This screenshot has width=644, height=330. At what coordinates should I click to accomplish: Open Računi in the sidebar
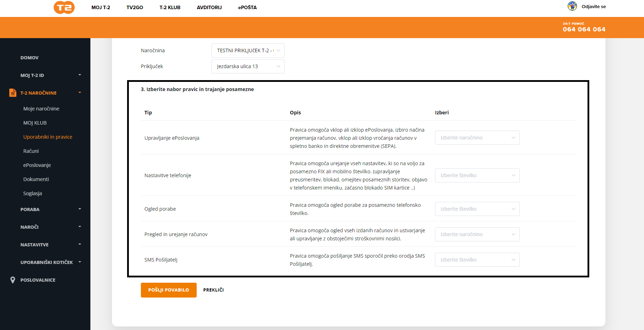click(x=31, y=151)
